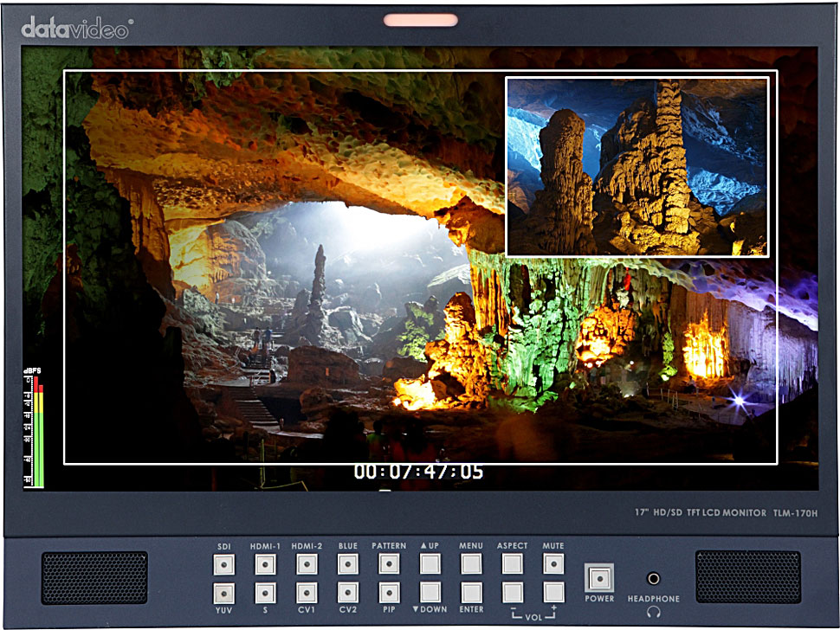The image size is (840, 630).
Task: Confirm selection with the ENTER button
Action: (x=471, y=592)
